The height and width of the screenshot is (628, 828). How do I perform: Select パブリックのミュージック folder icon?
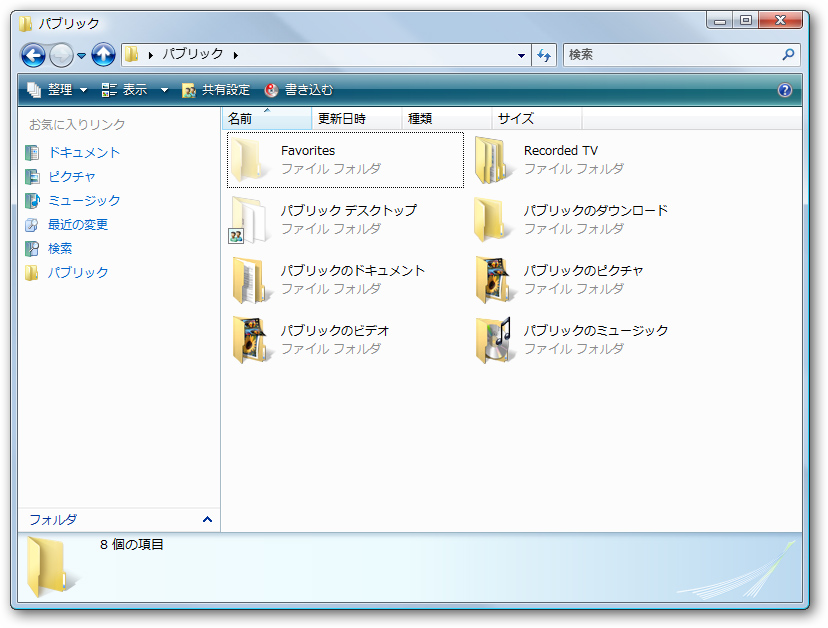pos(493,340)
